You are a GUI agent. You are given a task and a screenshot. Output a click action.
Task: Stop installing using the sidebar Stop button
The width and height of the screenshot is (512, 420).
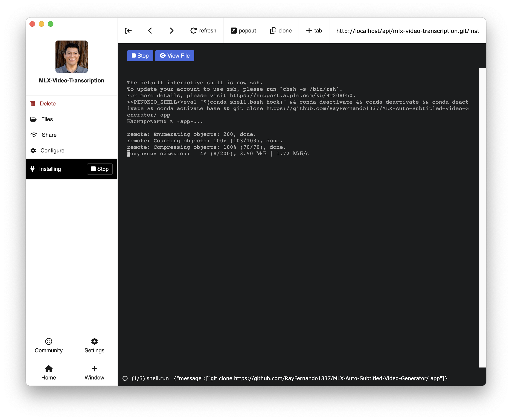tap(100, 169)
